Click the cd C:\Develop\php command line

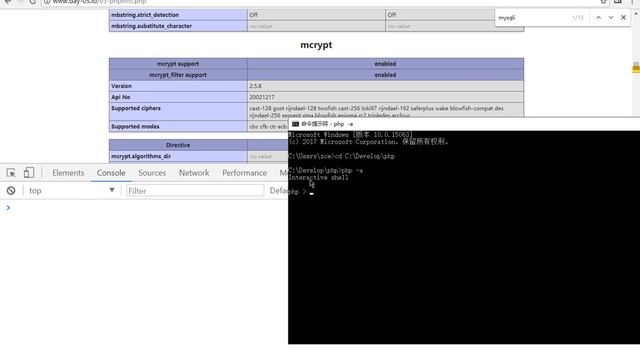342,156
